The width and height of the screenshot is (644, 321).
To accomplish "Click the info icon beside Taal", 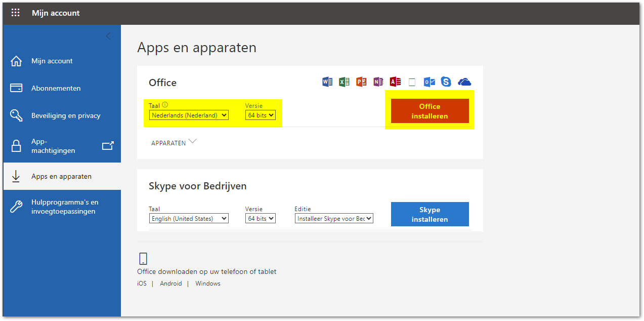I will (x=165, y=105).
